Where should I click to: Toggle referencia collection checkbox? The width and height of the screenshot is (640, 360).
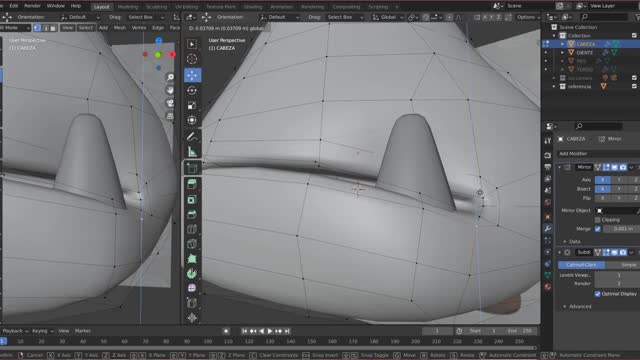tap(634, 87)
